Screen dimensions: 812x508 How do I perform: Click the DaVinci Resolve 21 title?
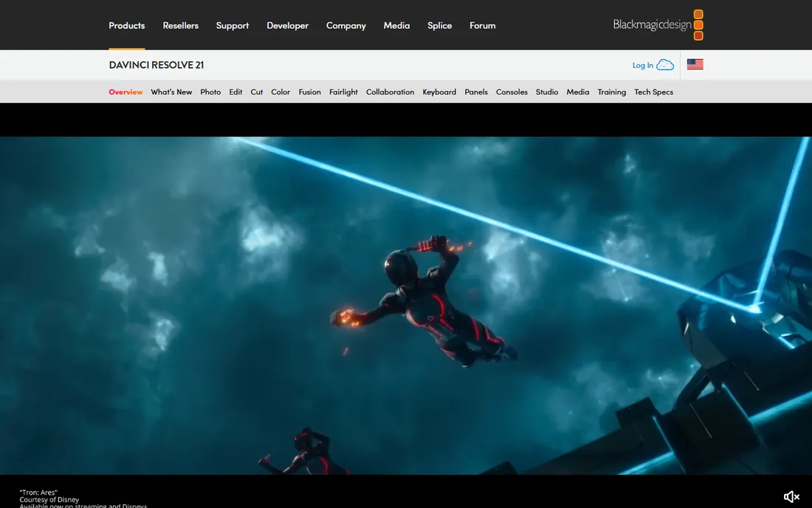pos(156,65)
